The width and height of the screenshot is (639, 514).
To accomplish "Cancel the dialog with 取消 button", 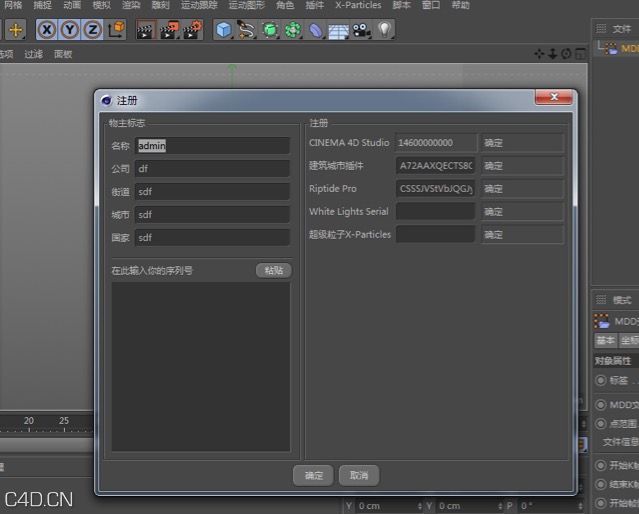I will [x=359, y=475].
